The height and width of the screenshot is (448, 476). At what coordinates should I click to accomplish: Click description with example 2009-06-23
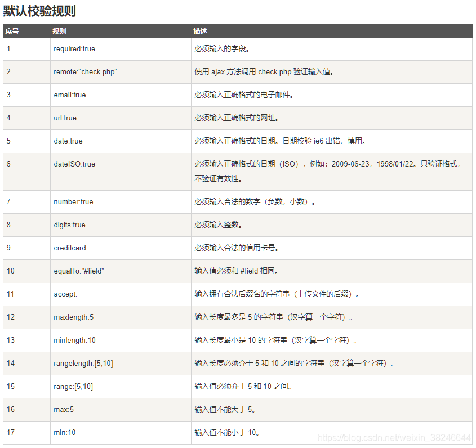click(328, 171)
